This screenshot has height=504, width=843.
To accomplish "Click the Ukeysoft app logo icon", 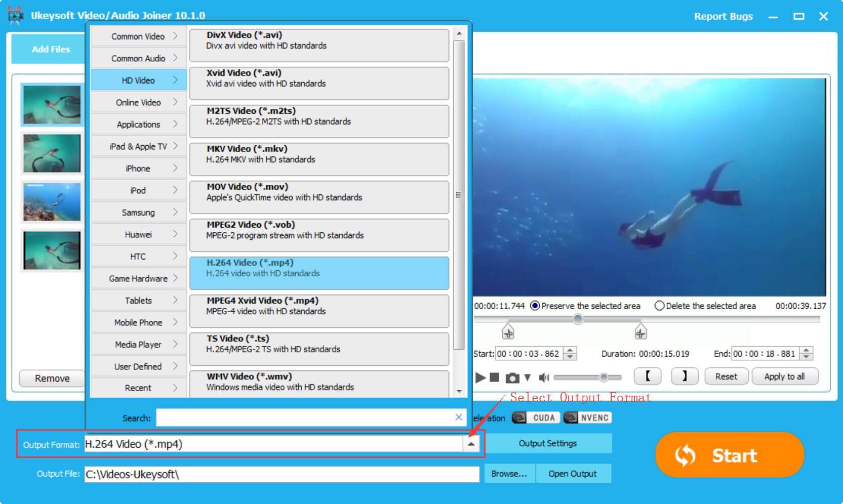I will point(15,16).
